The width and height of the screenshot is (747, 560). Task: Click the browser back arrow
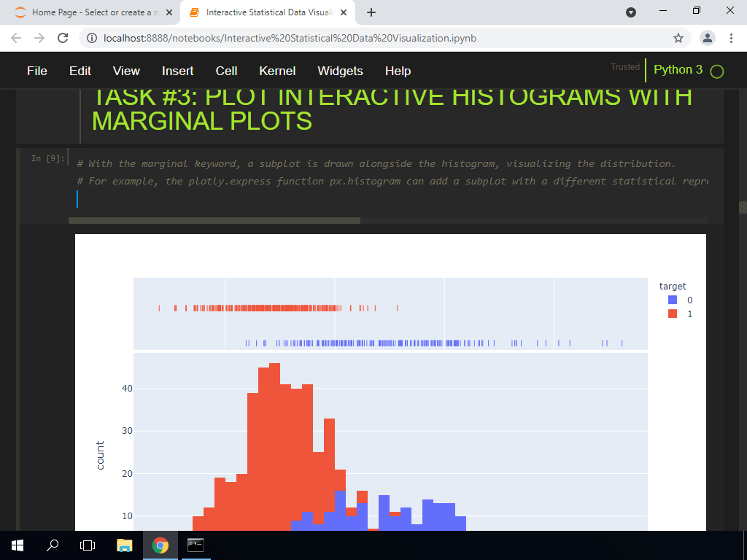[15, 38]
